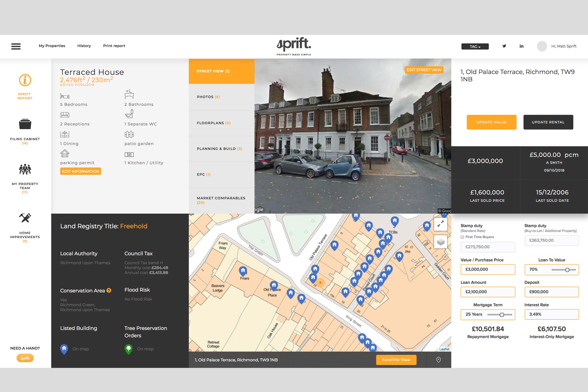
Task: Open the Sprift Report info icon
Action: point(25,80)
